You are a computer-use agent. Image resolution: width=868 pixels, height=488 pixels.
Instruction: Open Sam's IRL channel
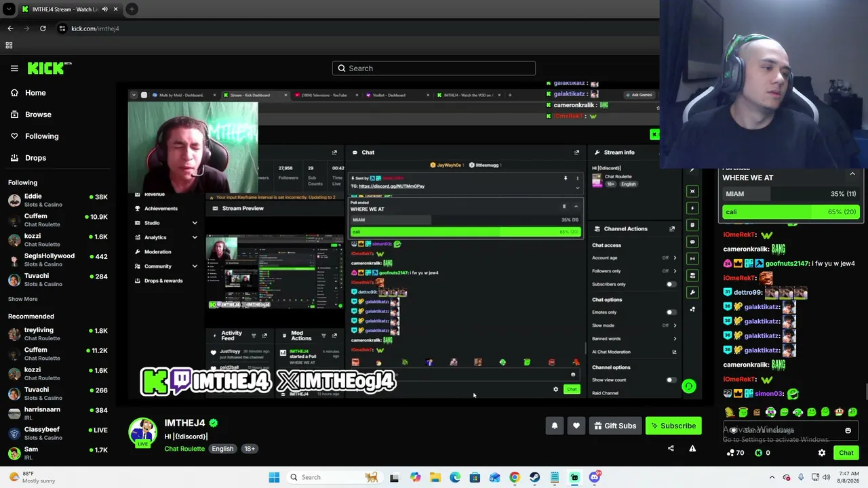[x=58, y=453]
